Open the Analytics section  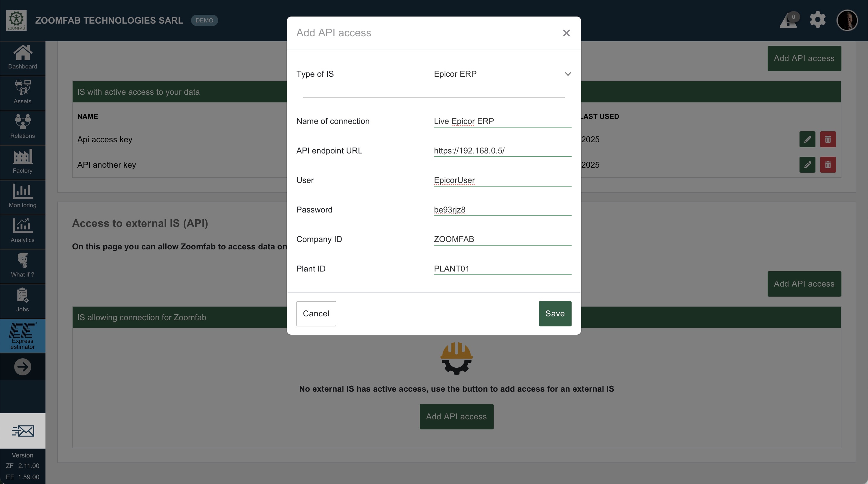click(22, 231)
